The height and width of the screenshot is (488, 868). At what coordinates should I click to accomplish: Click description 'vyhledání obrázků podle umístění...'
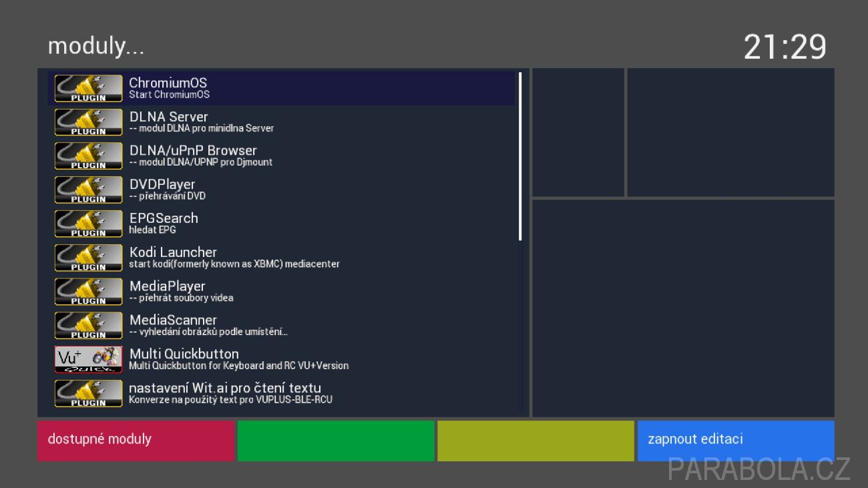pos(208,332)
